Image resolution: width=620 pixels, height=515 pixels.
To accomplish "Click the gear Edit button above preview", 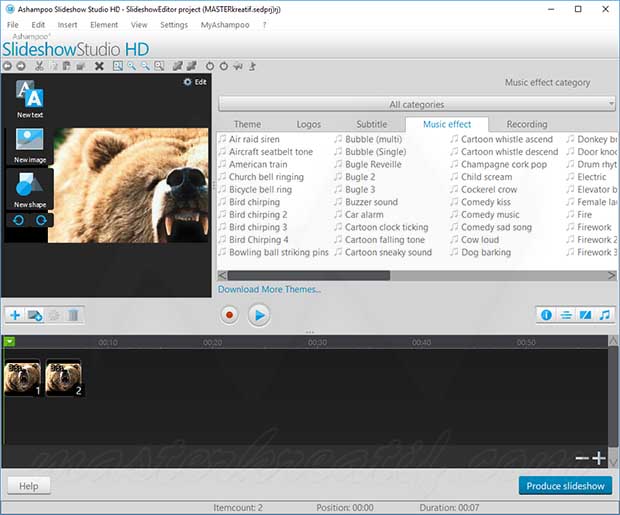I will point(195,82).
